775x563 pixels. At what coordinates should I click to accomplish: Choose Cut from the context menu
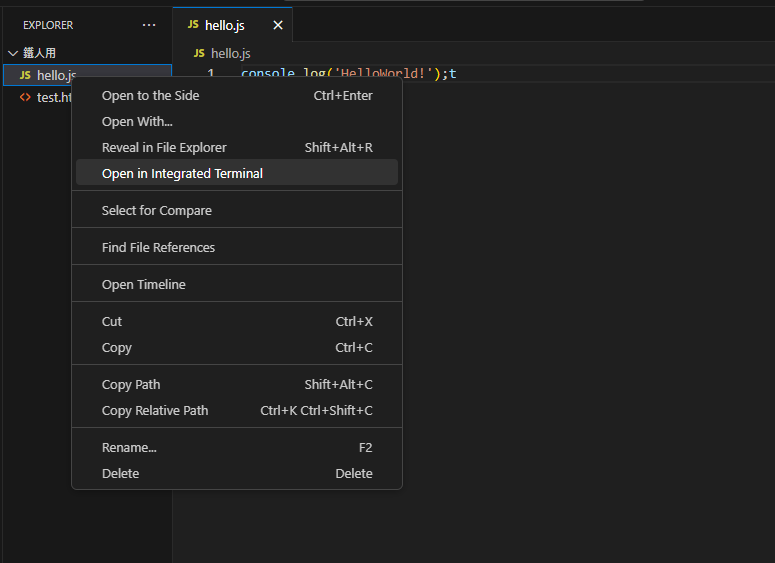237,322
